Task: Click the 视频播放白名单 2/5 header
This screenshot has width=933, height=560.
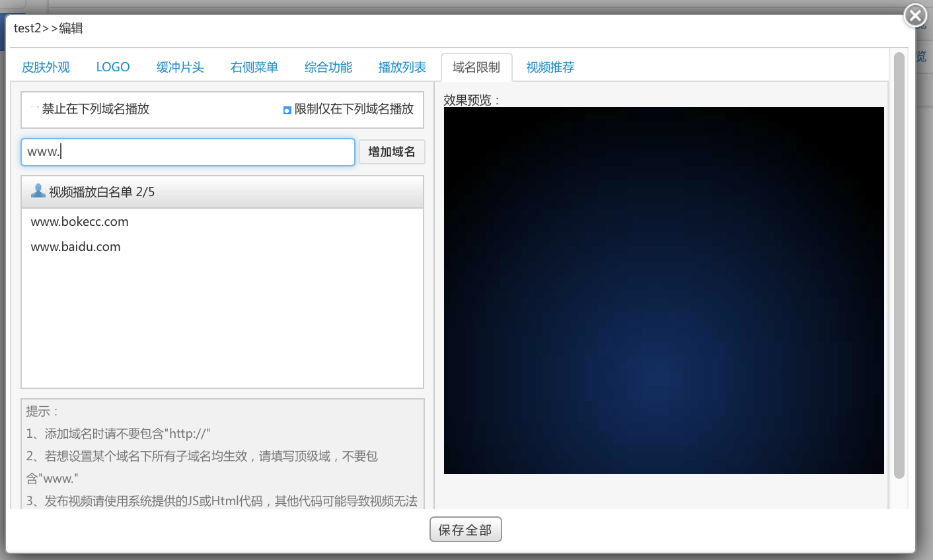Action: click(x=223, y=192)
